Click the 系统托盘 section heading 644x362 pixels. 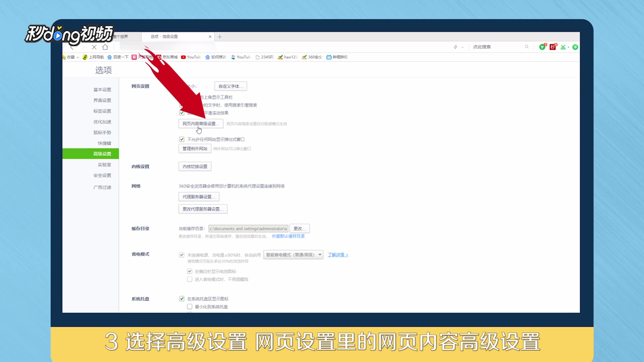[140, 299]
